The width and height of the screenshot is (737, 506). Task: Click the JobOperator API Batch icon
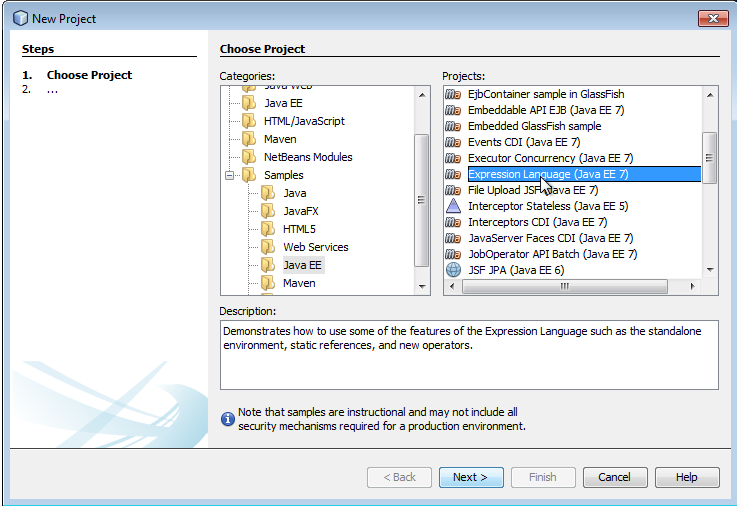[453, 254]
